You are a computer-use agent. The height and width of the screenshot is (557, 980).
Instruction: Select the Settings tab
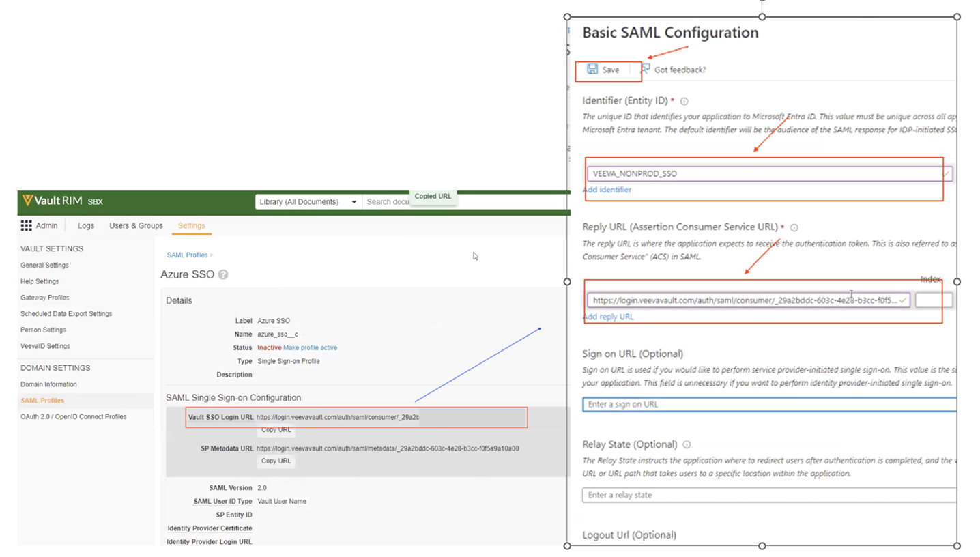coord(191,225)
